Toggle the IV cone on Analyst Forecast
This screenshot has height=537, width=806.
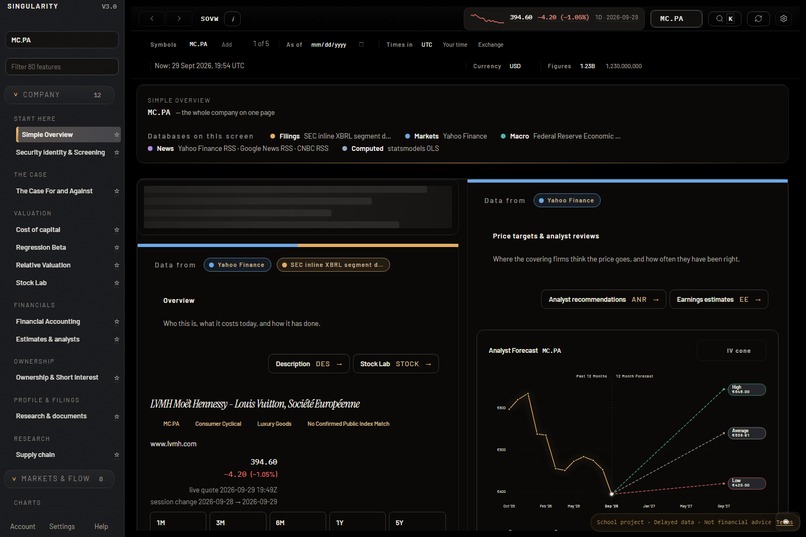pyautogui.click(x=732, y=351)
